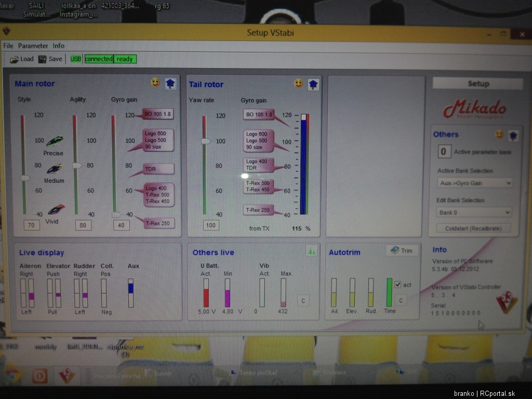Open the File menu
The height and width of the screenshot is (399, 532).
tap(8, 46)
